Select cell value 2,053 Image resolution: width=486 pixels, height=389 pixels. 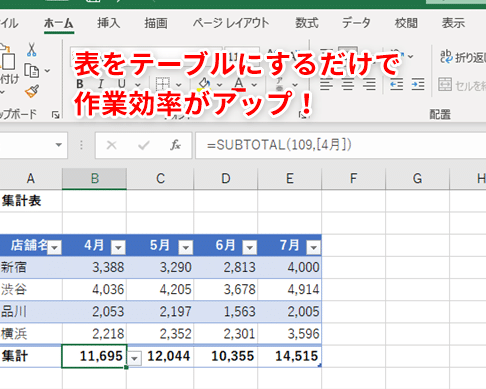pyautogui.click(x=95, y=312)
